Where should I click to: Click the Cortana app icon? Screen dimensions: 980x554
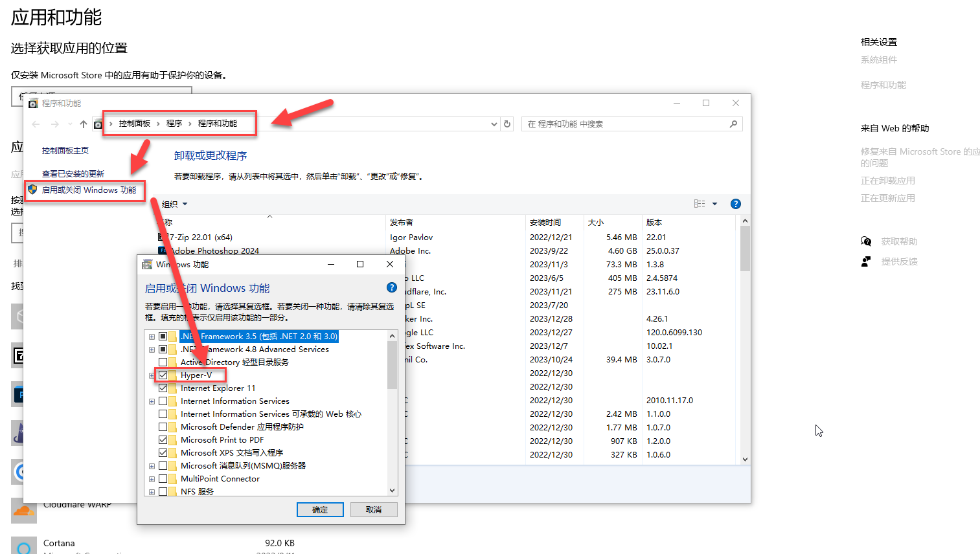pyautogui.click(x=24, y=547)
